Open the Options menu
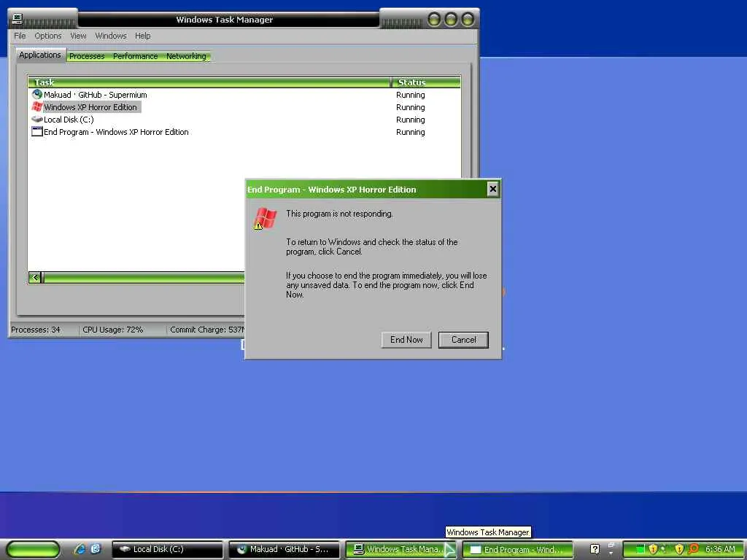The height and width of the screenshot is (560, 747). coord(47,36)
